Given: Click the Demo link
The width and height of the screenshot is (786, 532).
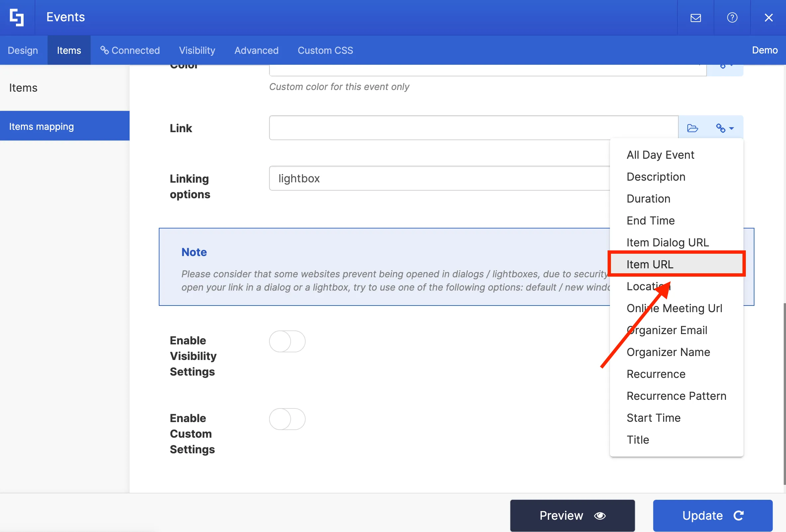Looking at the screenshot, I should click(x=765, y=50).
